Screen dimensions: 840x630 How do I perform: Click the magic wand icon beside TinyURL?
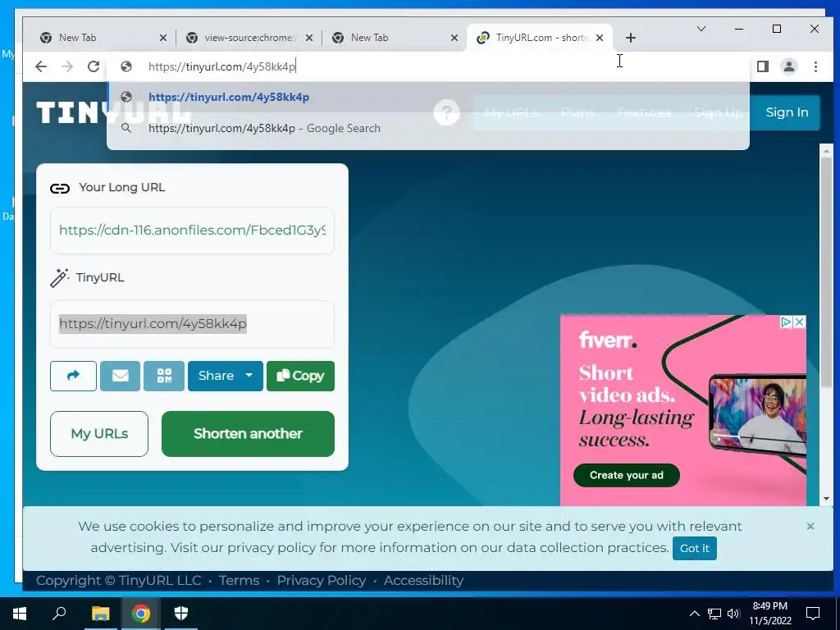point(59,277)
